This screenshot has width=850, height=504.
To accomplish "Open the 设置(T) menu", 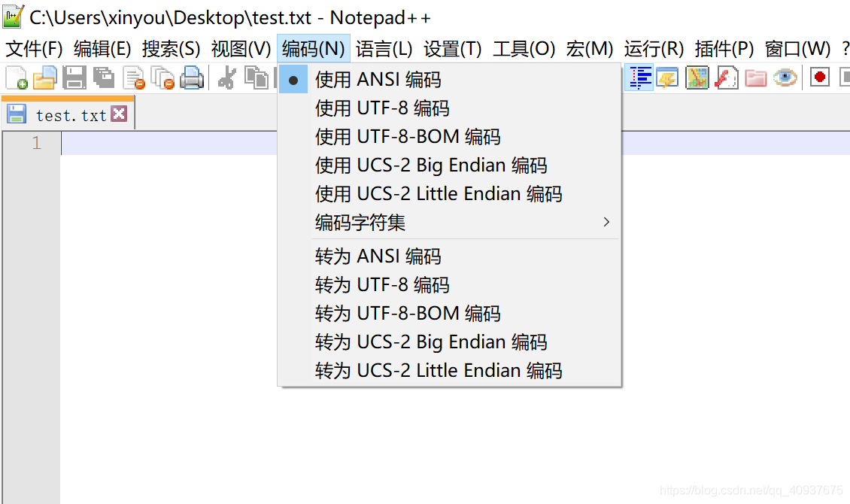I will tap(453, 49).
